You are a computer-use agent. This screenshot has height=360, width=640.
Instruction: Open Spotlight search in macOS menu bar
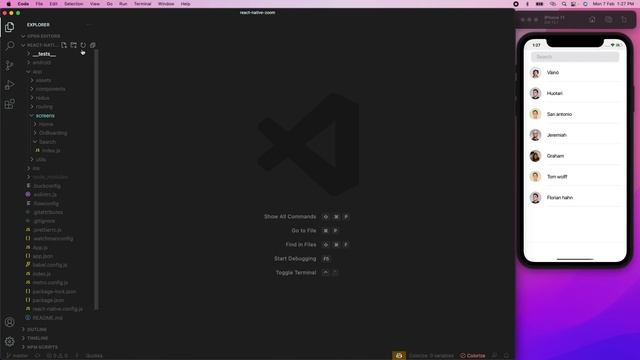(564, 4)
